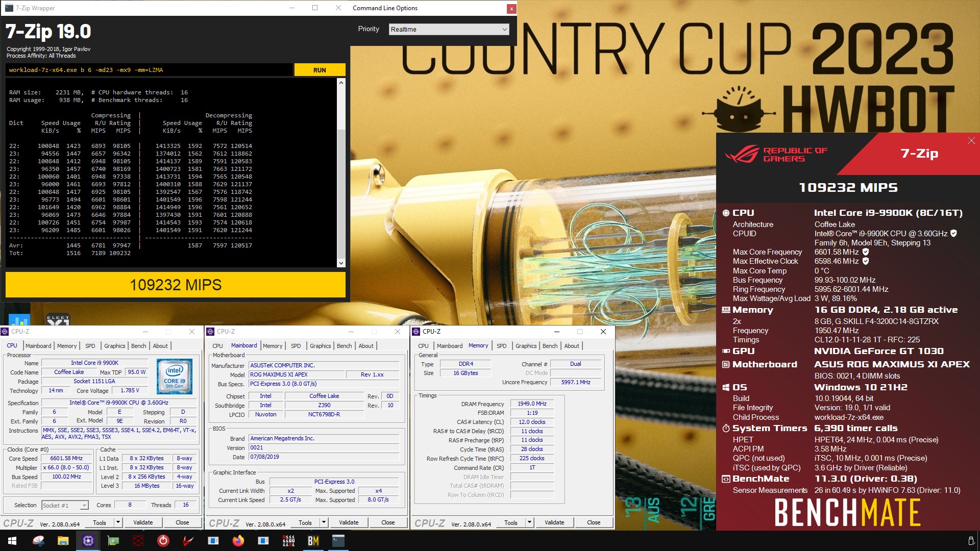Click the Uncore Frequency value 5997.1 MHz
980x551 pixels.
(576, 382)
